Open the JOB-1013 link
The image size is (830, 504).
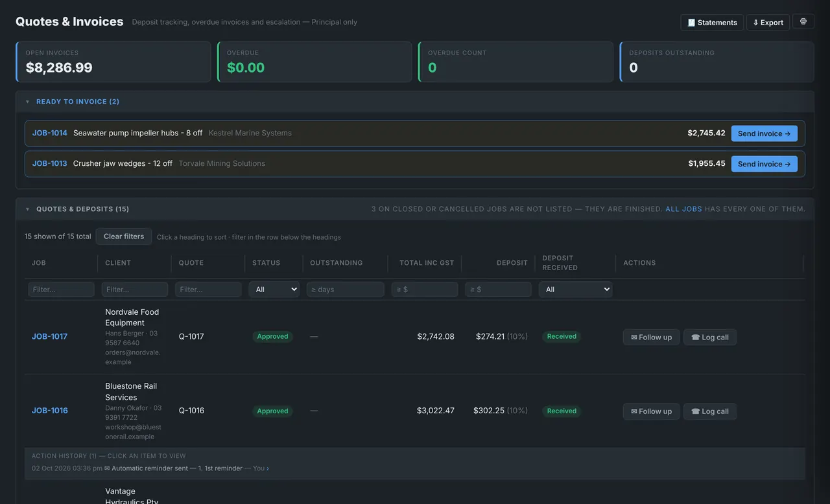pos(50,163)
